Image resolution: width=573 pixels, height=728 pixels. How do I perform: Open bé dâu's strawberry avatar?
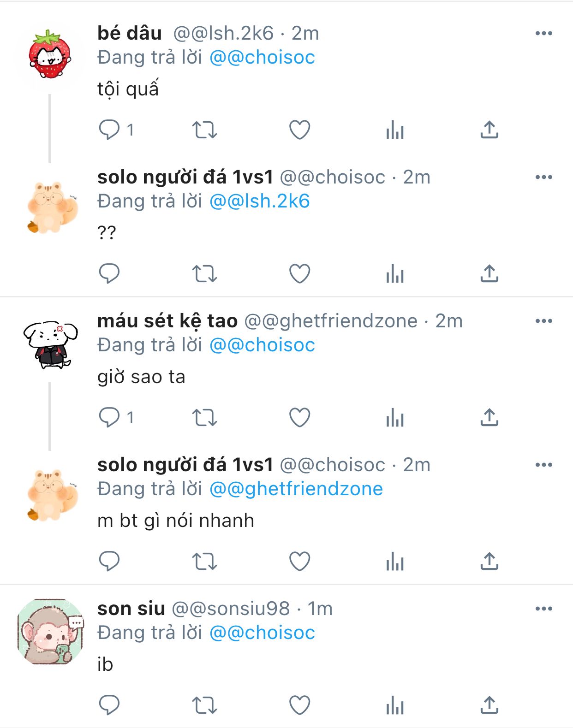coord(50,54)
